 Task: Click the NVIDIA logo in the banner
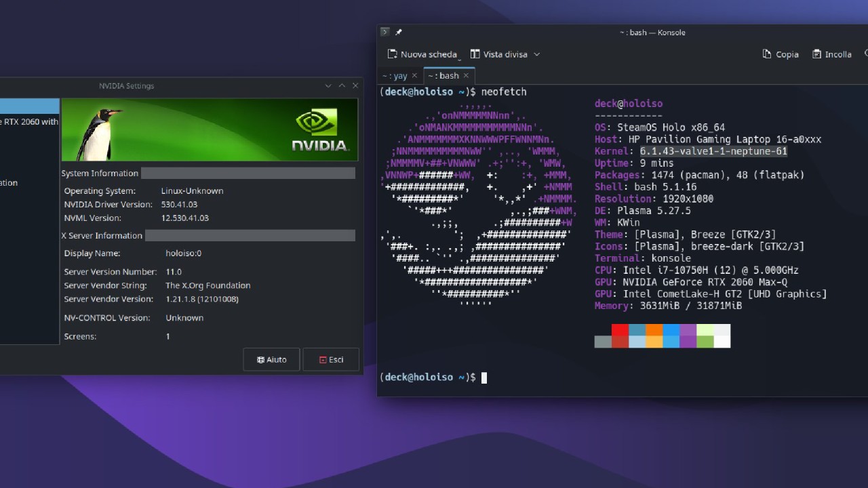pos(320,130)
